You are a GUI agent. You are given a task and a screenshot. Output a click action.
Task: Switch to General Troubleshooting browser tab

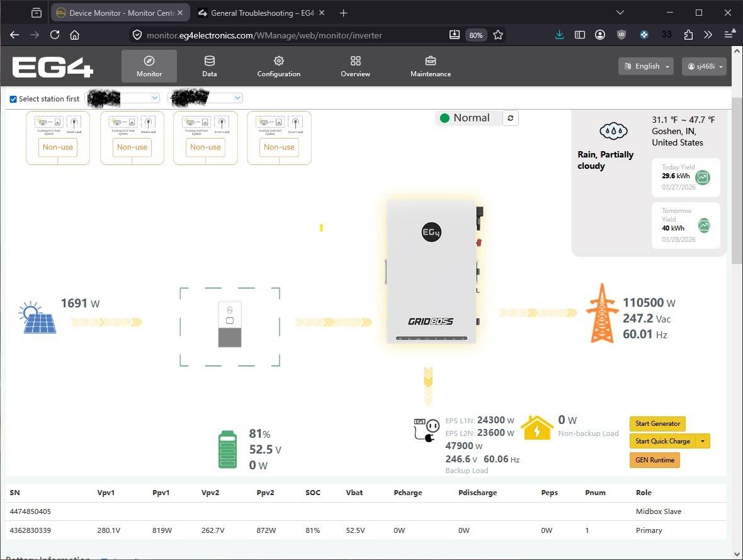[261, 13]
